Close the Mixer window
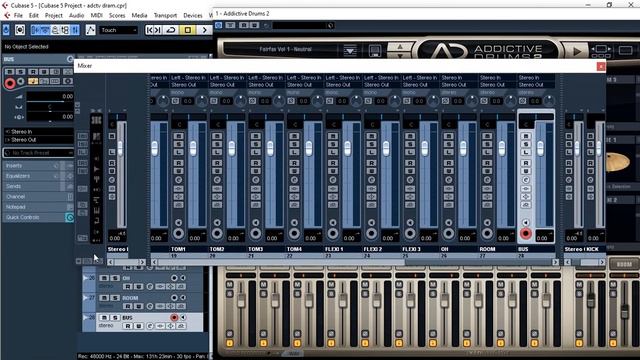Image resolution: width=640 pixels, height=360 pixels. [601, 66]
